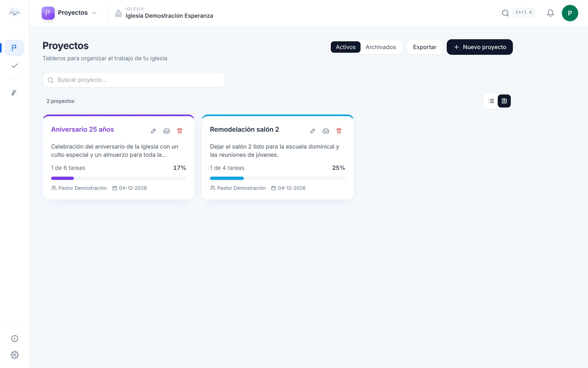Open the user avatar P menu
This screenshot has height=368, width=588.
click(x=570, y=13)
